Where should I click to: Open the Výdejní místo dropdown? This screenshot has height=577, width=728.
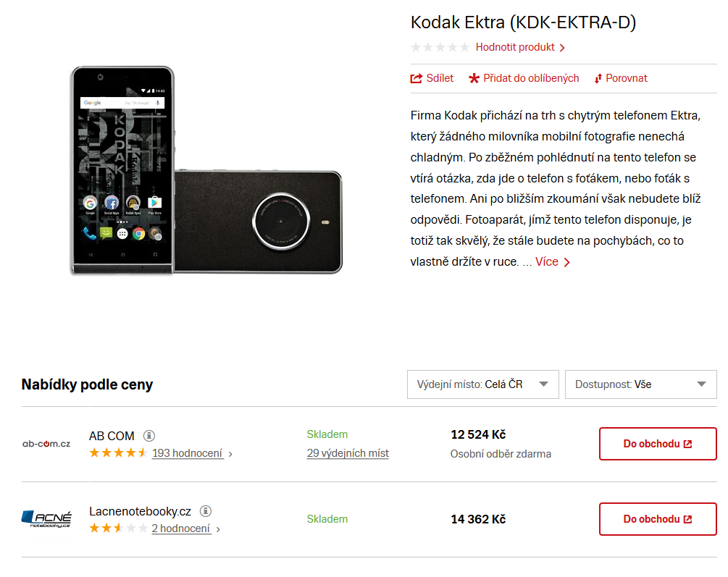(482, 384)
